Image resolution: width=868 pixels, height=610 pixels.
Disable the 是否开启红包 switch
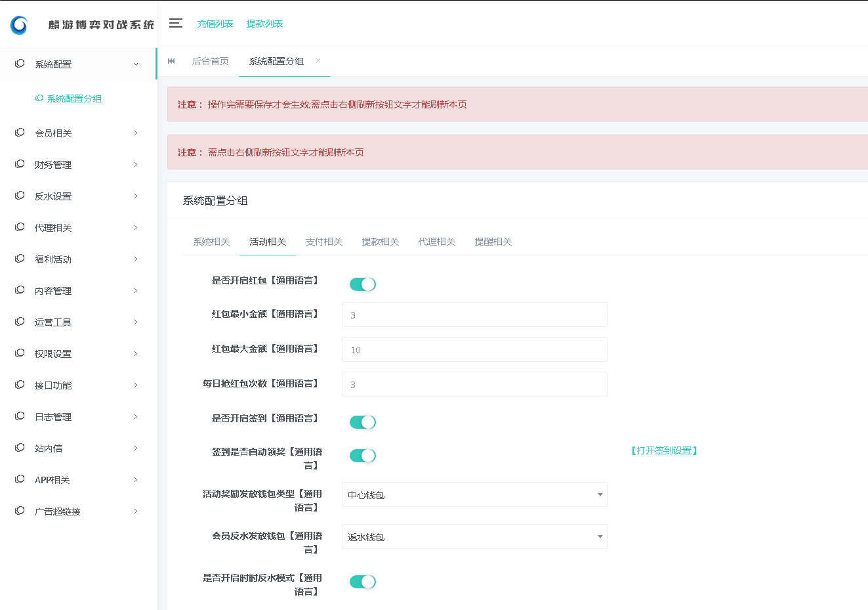pos(362,284)
